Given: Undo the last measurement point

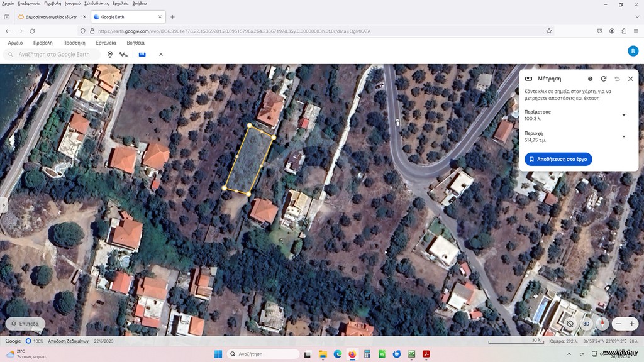Looking at the screenshot, I should 617,79.
